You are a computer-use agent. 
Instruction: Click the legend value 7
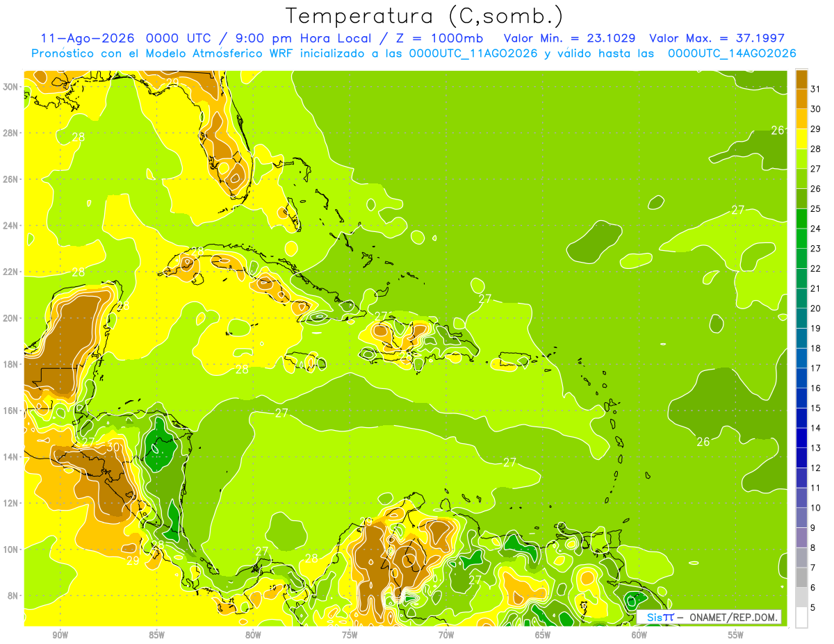pos(812,568)
